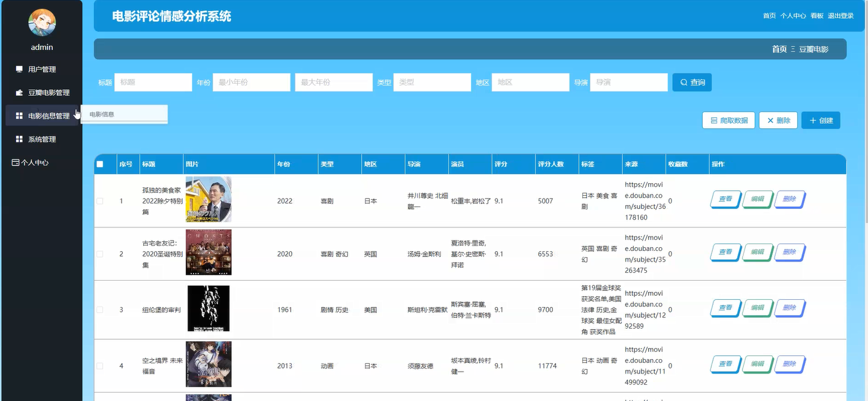Check the row for 纽伦堡的审判
This screenshot has width=868, height=401.
coord(100,309)
